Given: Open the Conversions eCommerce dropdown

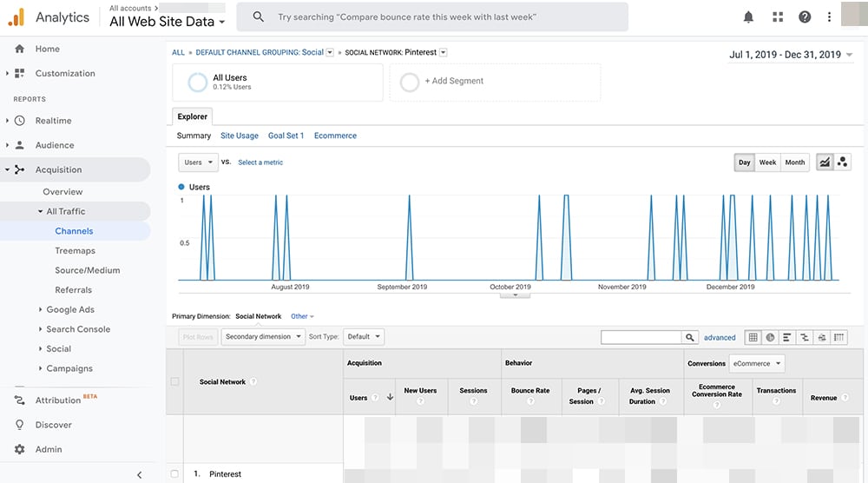Looking at the screenshot, I should coord(757,363).
